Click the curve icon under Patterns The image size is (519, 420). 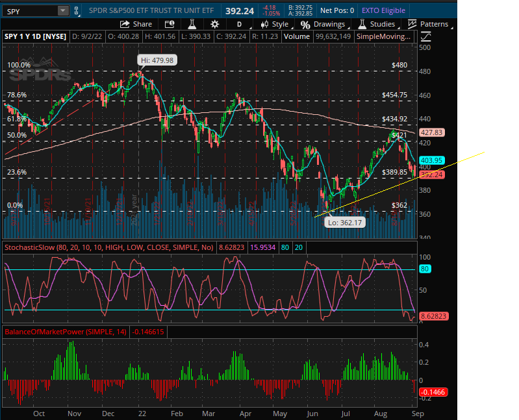(425, 36)
